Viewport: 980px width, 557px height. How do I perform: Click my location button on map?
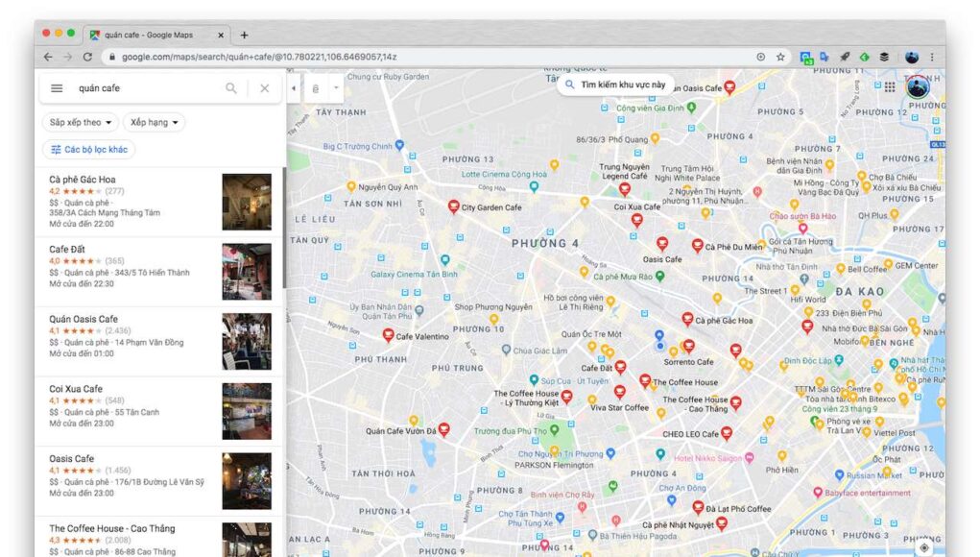[x=924, y=547]
